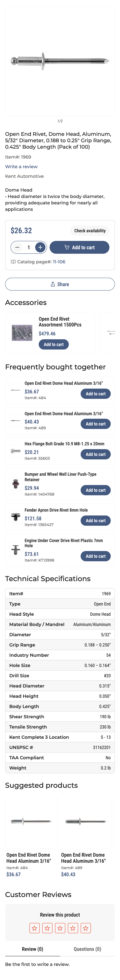120x980 pixels.
Task: Decrease quantity with the minus button
Action: [17, 247]
